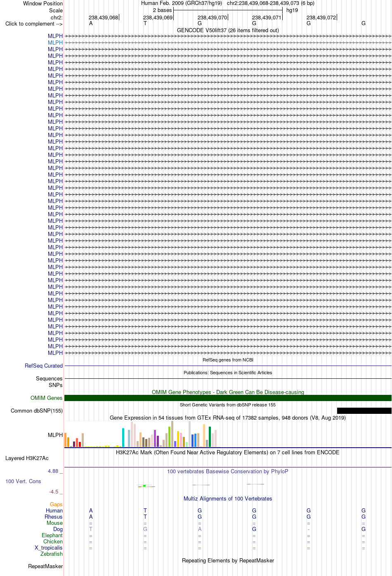Open the RefSeq Curated track label
Screen dimensions: 392x576
[44, 366]
